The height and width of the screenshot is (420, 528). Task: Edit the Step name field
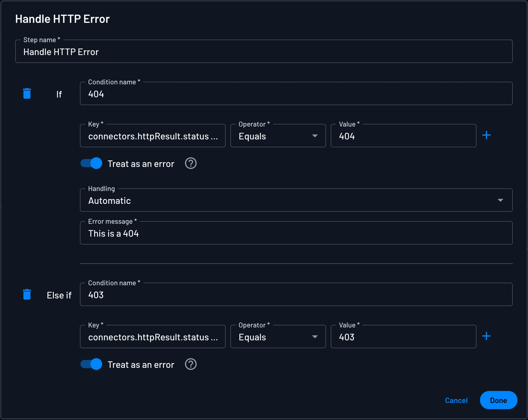click(x=264, y=52)
